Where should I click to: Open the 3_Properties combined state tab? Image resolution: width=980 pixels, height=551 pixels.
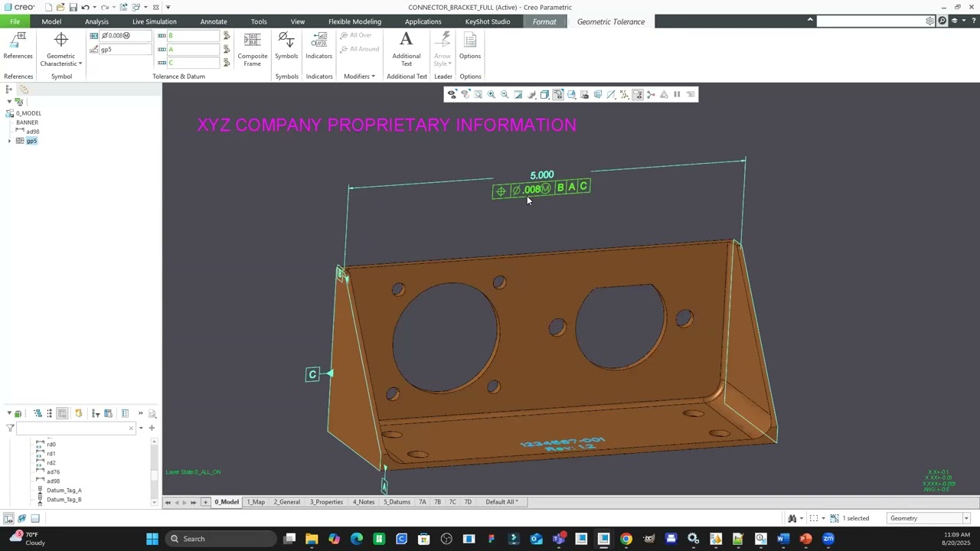tap(326, 502)
